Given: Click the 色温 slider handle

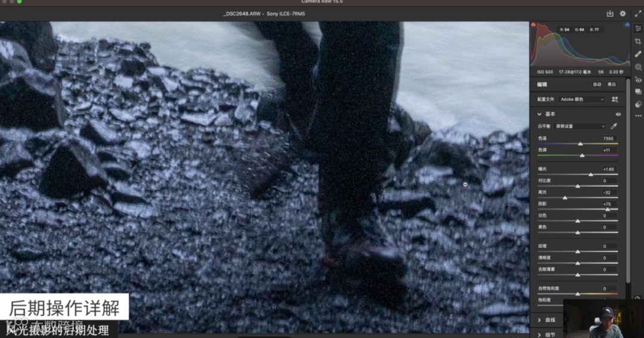Looking at the screenshot, I should [x=580, y=144].
